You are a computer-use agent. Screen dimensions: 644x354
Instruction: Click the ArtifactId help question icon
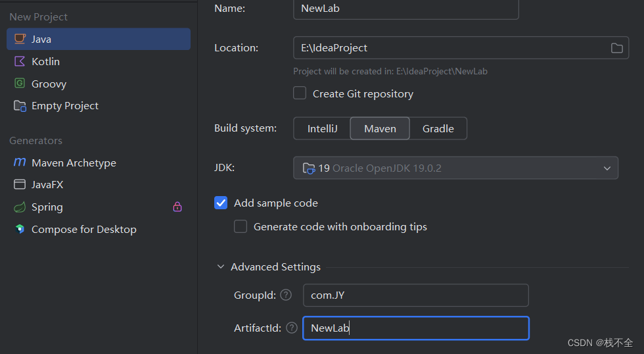[292, 328]
